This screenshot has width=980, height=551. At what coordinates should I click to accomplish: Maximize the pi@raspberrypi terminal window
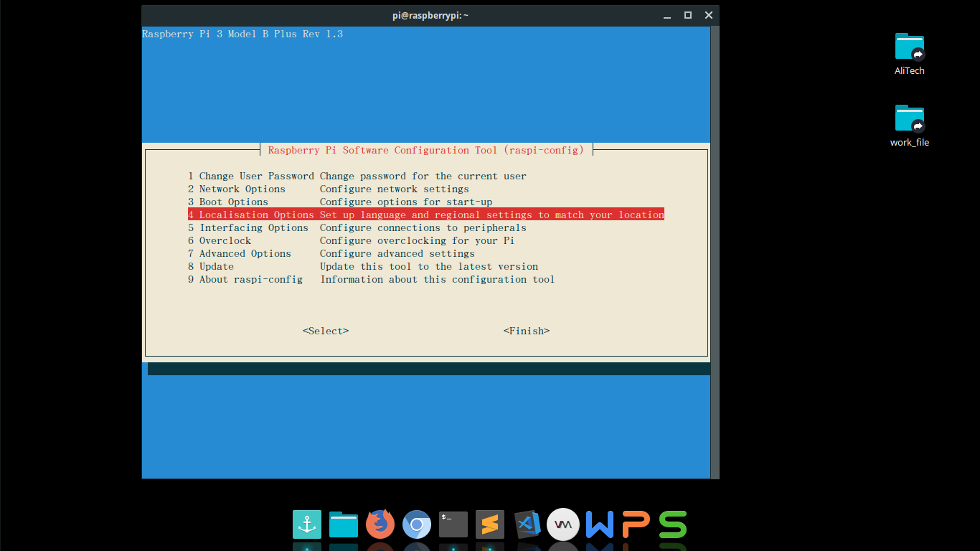pos(688,15)
